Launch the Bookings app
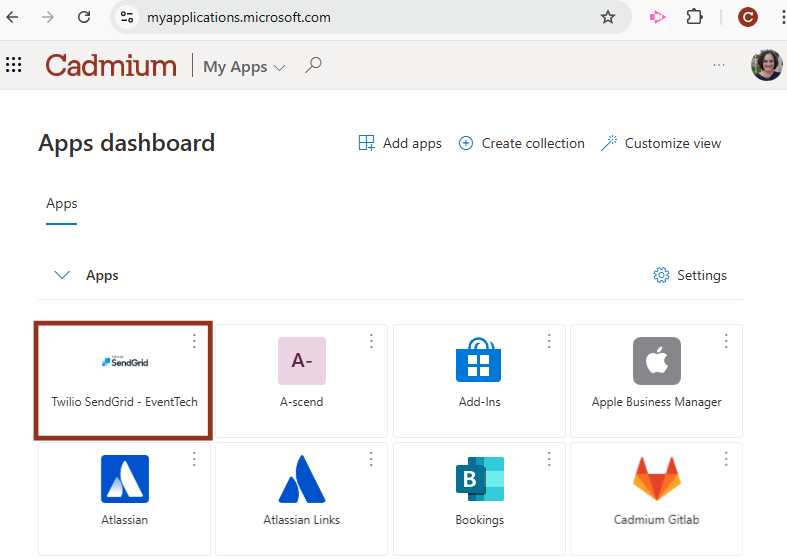Viewport: 787px width, 559px height. click(x=479, y=499)
